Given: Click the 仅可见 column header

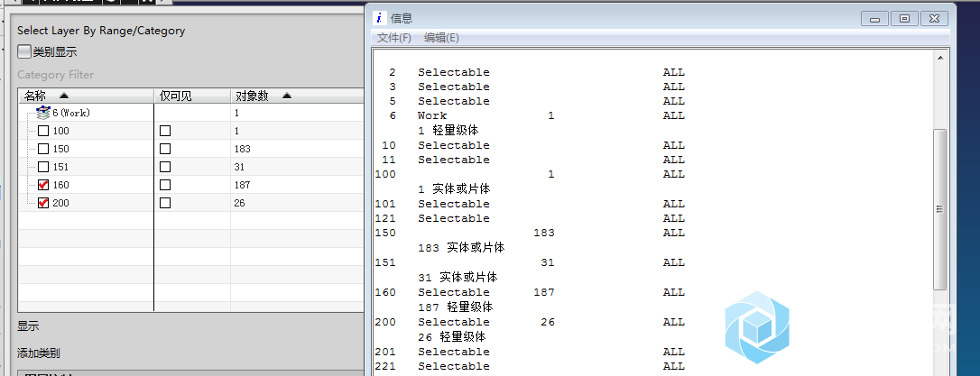Looking at the screenshot, I should click(x=192, y=96).
